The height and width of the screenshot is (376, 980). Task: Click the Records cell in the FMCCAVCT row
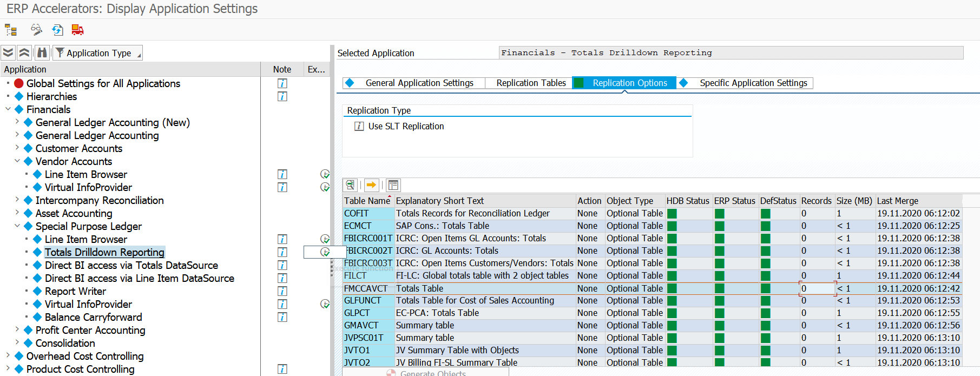pyautogui.click(x=817, y=288)
